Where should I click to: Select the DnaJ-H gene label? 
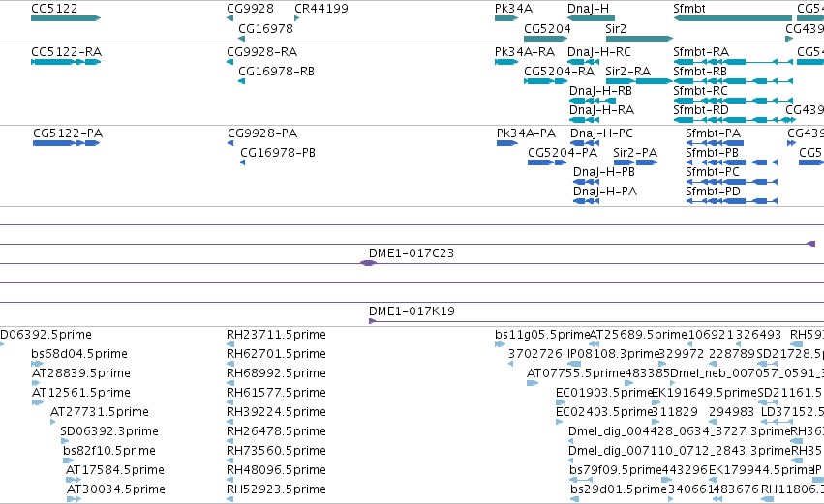588,9
